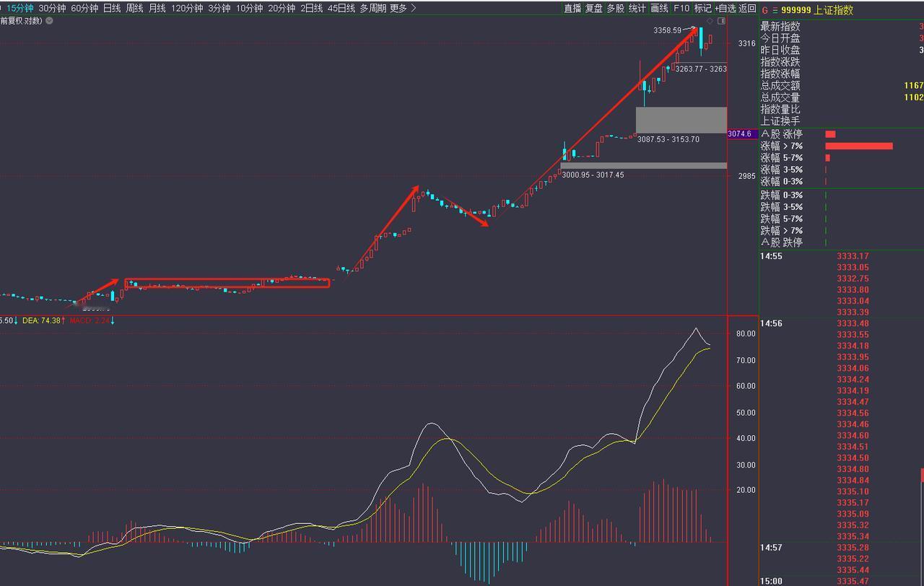Click the 标记 mark button
The height and width of the screenshot is (586, 924).
click(x=702, y=9)
